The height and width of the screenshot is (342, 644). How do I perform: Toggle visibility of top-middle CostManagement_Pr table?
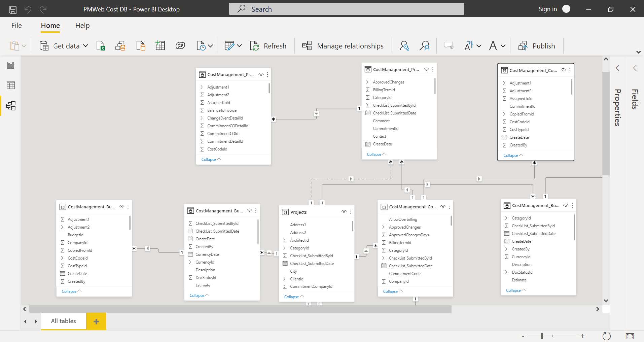426,69
